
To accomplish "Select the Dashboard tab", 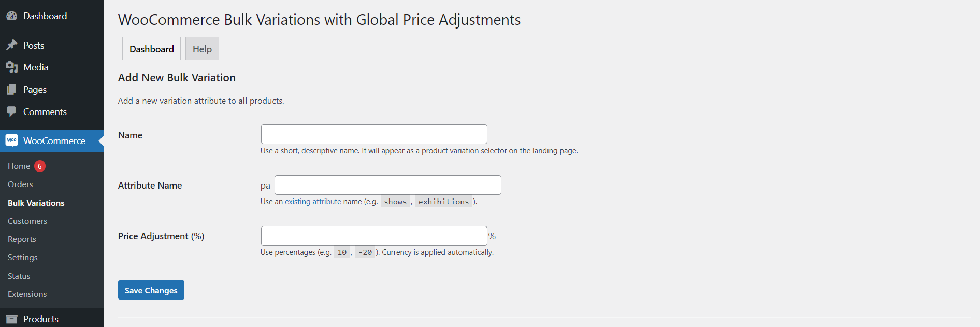I will pos(151,49).
